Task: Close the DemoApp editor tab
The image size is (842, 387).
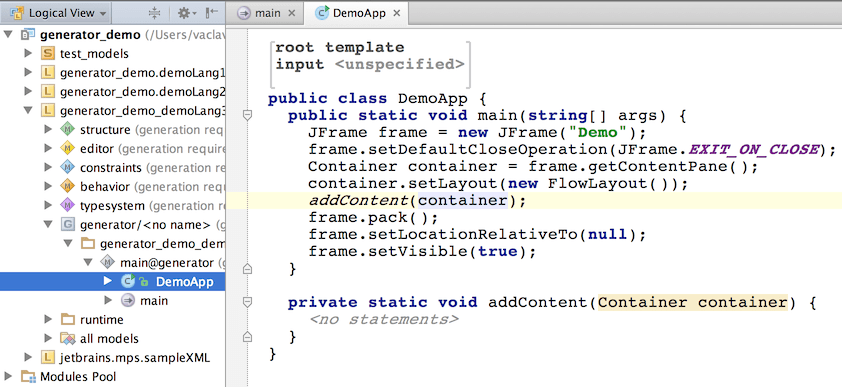Action: tap(396, 13)
